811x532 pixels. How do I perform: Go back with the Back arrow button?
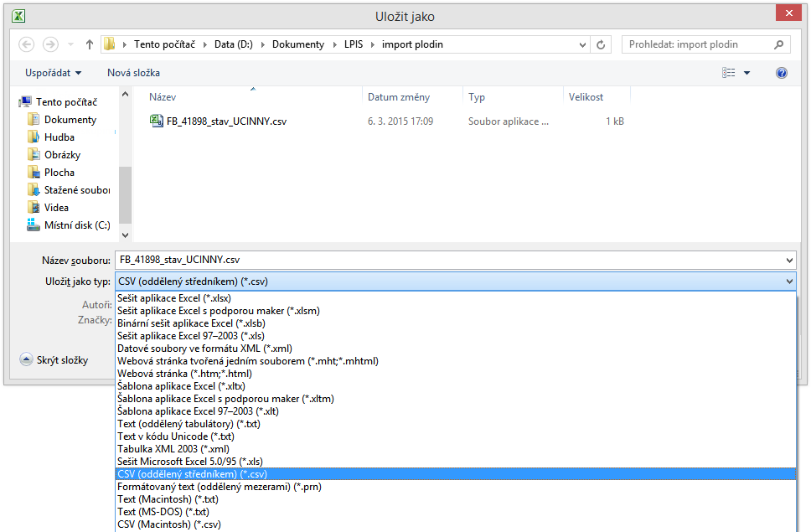point(26,44)
